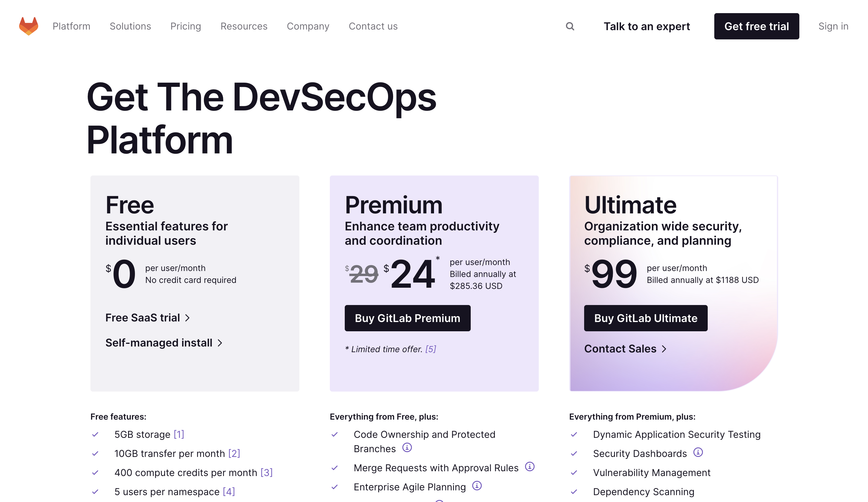Screen dimensions: 868x502
Task: Click the Sign in text link
Action: (x=833, y=26)
